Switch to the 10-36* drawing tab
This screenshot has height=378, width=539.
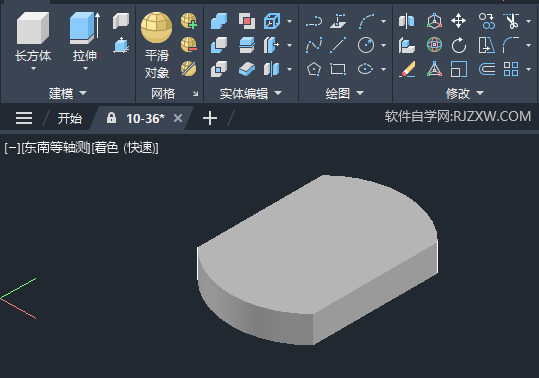click(x=145, y=119)
